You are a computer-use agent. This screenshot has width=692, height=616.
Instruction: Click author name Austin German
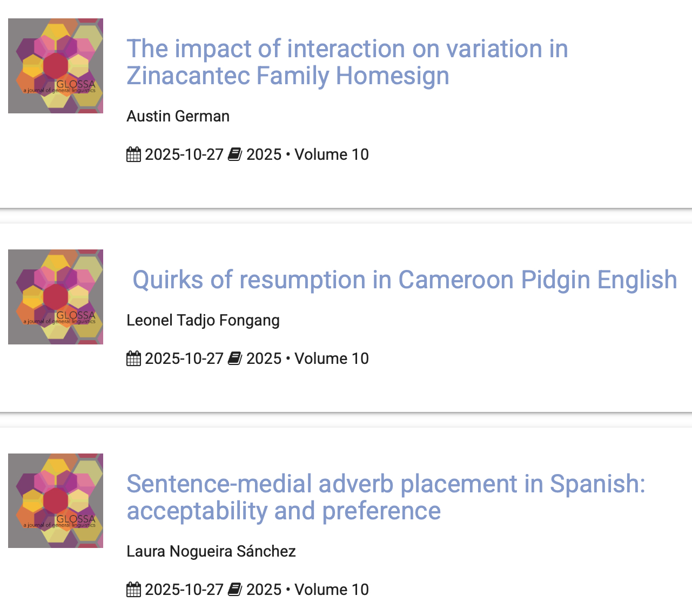(178, 116)
